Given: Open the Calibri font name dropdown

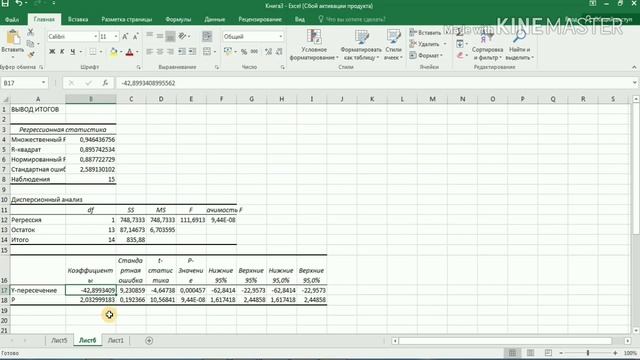Looking at the screenshot, I should pos(96,37).
